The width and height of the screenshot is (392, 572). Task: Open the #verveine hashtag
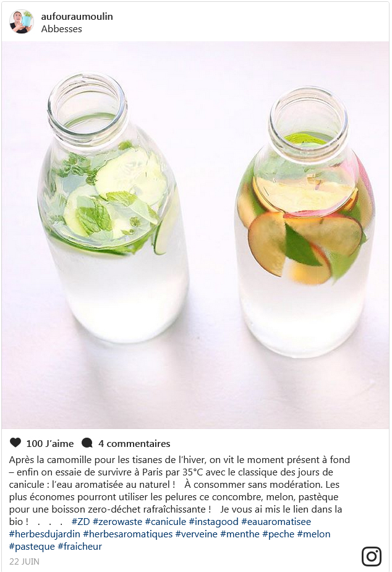[197, 534]
